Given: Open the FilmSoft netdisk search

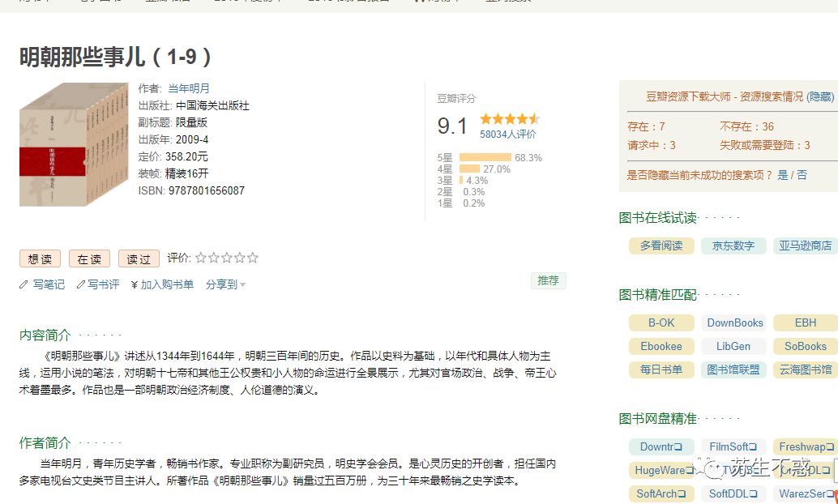Looking at the screenshot, I should click(x=733, y=446).
